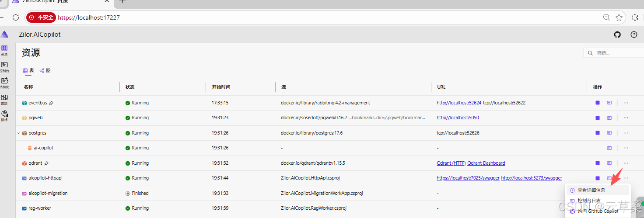Open the 跟踪 (Traces) sidebar page
Screen dimensions: 644x218
[x=4, y=100]
